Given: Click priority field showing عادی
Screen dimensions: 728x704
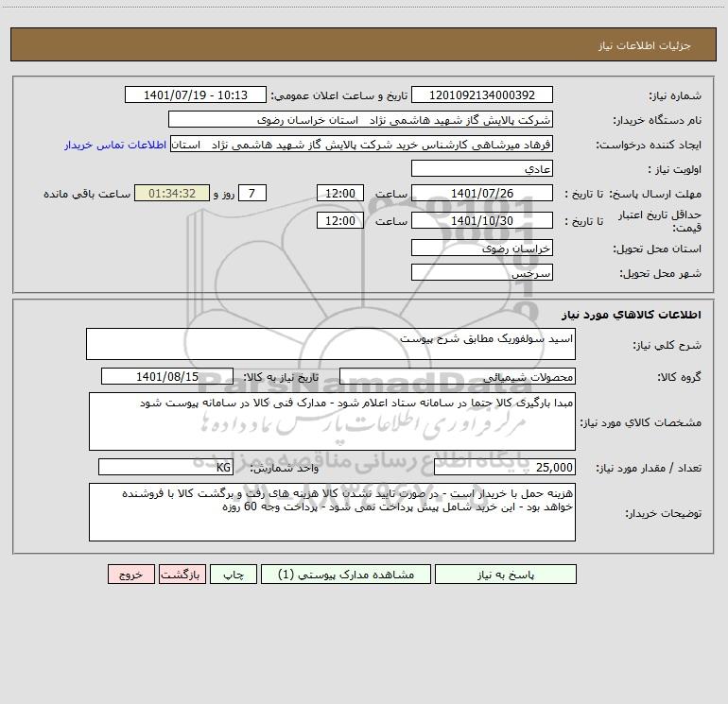Looking at the screenshot, I should point(482,168).
